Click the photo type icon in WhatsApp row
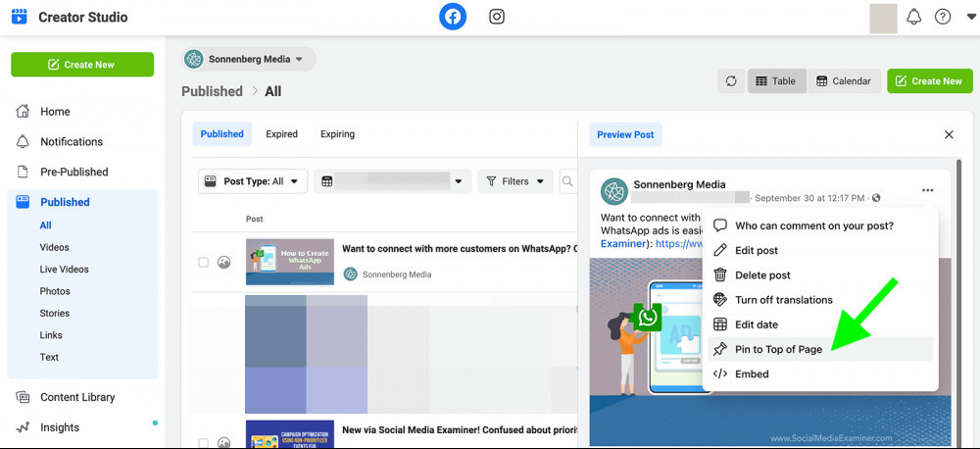This screenshot has width=980, height=449. pos(223,263)
